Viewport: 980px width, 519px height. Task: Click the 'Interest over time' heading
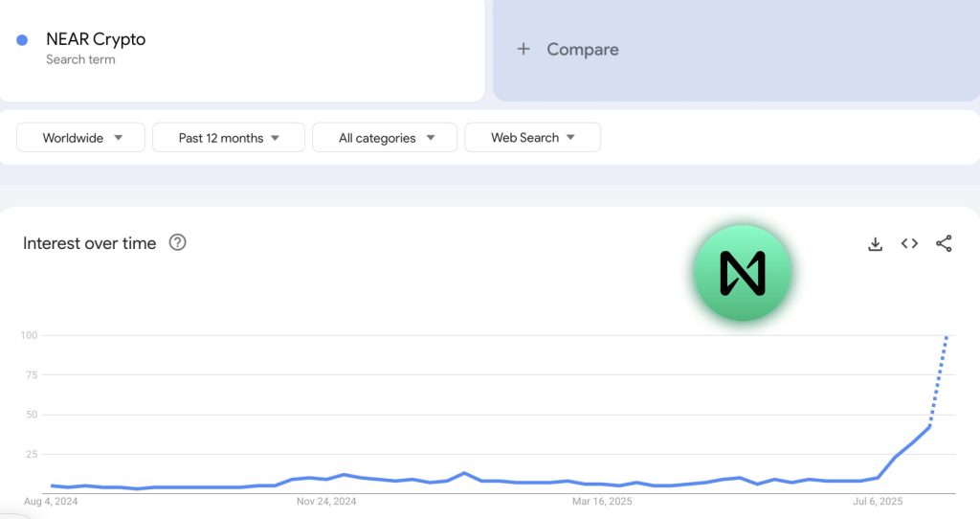coord(89,243)
